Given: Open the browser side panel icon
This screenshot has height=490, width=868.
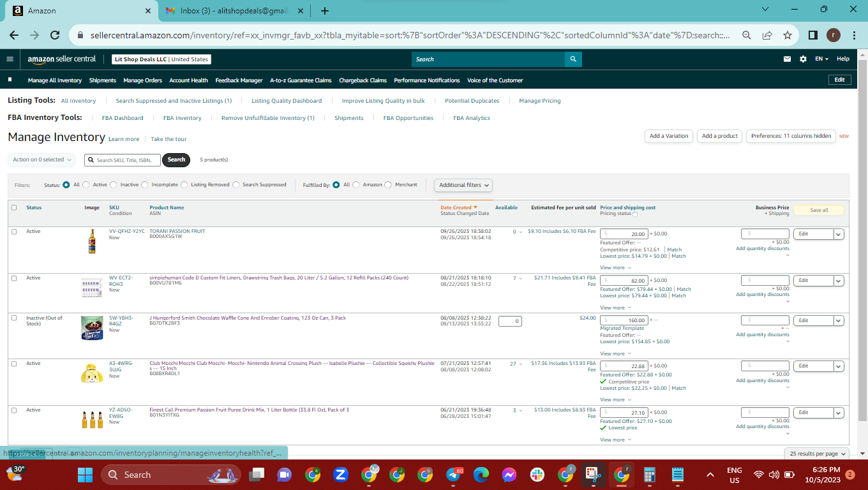Looking at the screenshot, I should point(812,36).
